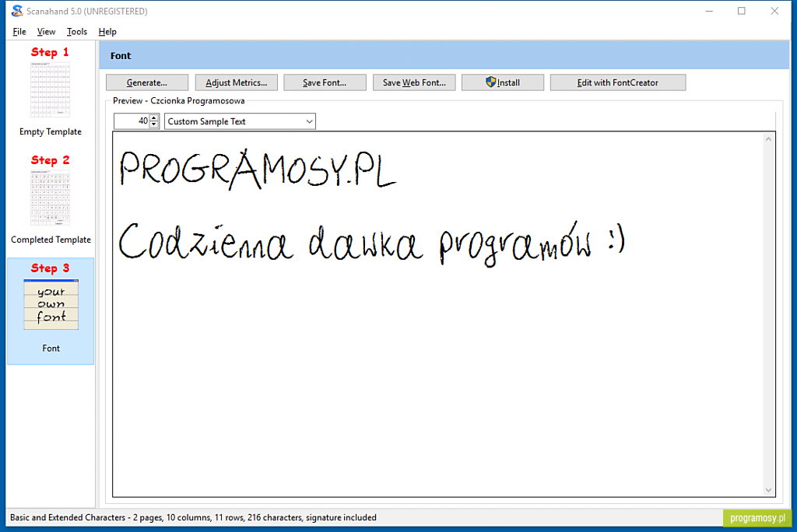Close the Scanahand window
797x532 pixels.
[774, 11]
